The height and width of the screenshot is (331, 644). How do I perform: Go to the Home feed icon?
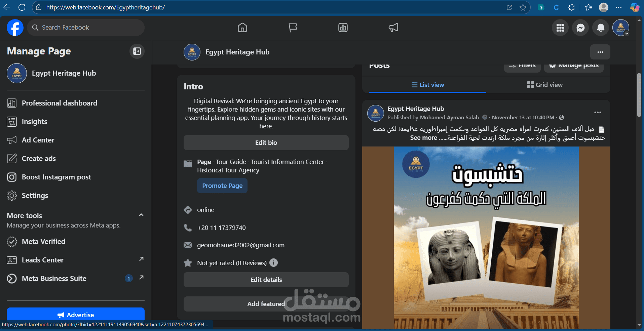[242, 28]
